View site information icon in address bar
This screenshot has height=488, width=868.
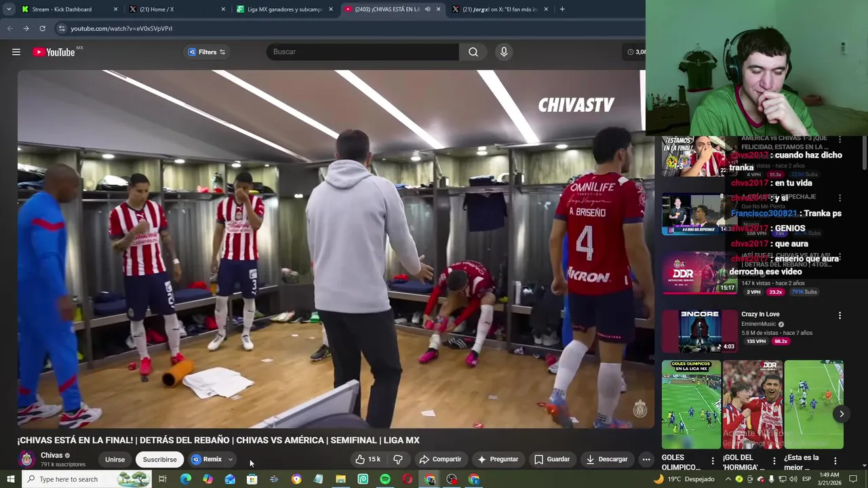coord(62,28)
